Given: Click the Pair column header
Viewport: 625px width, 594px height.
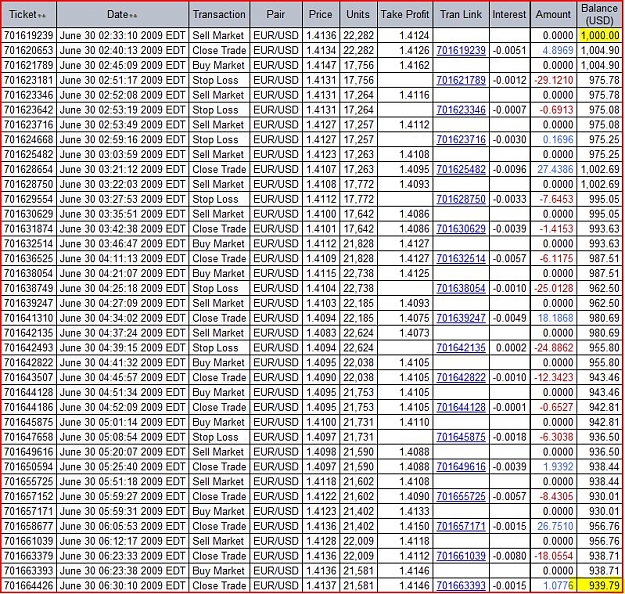Looking at the screenshot, I should click(x=276, y=15).
